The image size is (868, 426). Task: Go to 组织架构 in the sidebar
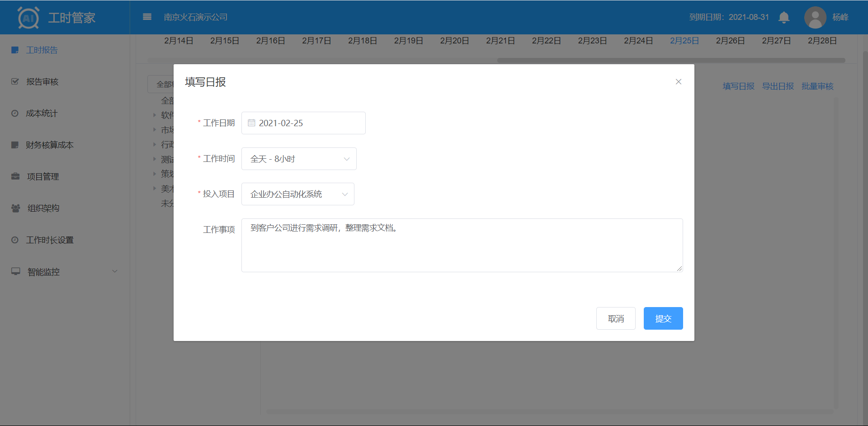point(43,208)
